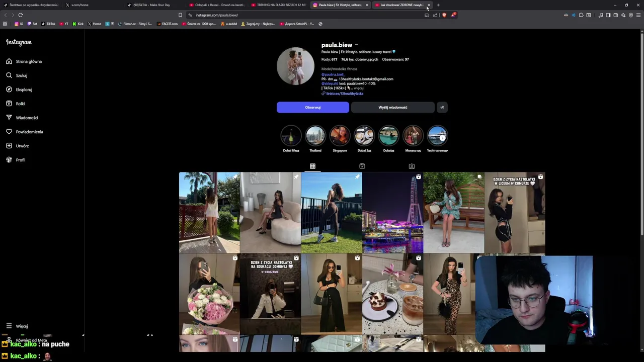Viewport: 644px width, 362px height.
Task: View 76,6 tys. obserwujących followers list
Action: pyautogui.click(x=360, y=59)
